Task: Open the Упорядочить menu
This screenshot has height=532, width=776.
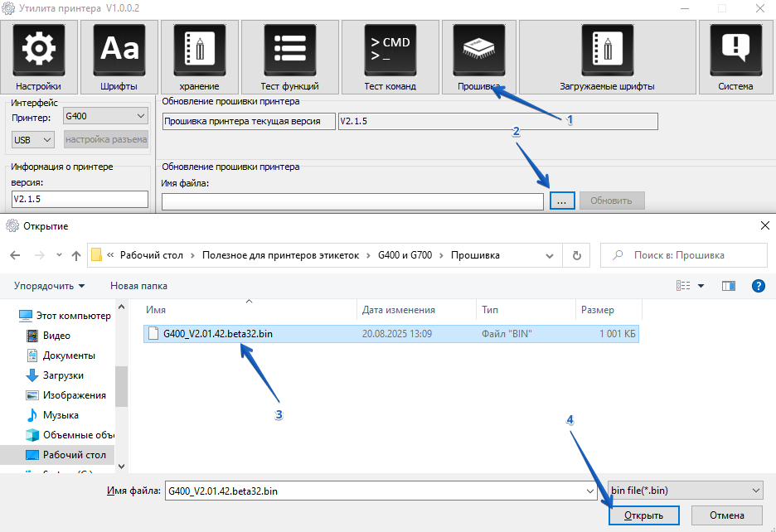Action: pos(49,286)
